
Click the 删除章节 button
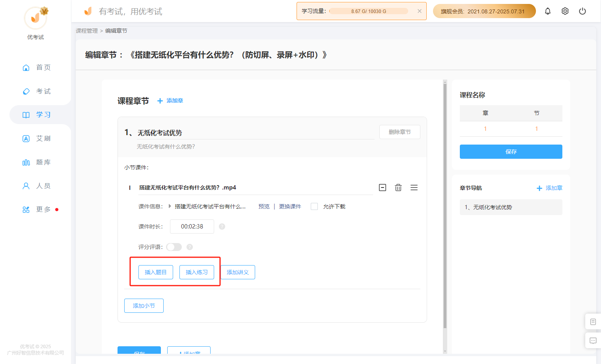(400, 132)
